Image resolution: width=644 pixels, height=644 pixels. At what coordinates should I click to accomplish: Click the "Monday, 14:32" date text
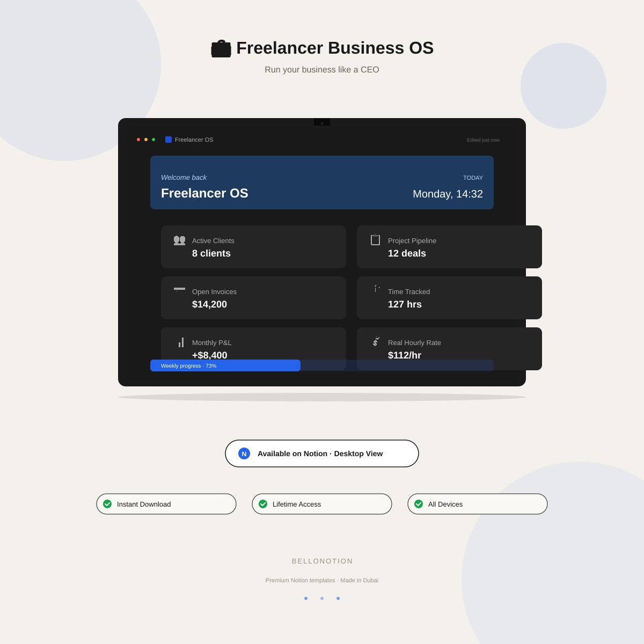tap(448, 194)
